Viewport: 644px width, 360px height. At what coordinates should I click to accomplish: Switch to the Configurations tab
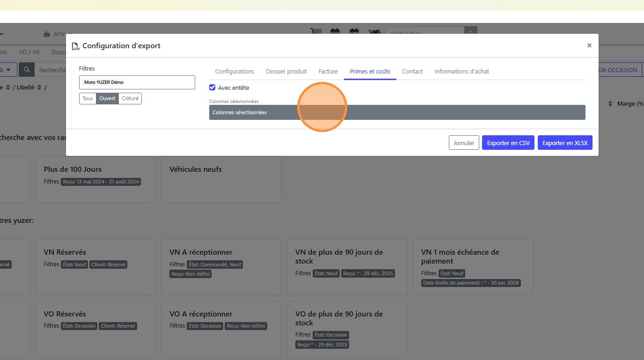234,72
